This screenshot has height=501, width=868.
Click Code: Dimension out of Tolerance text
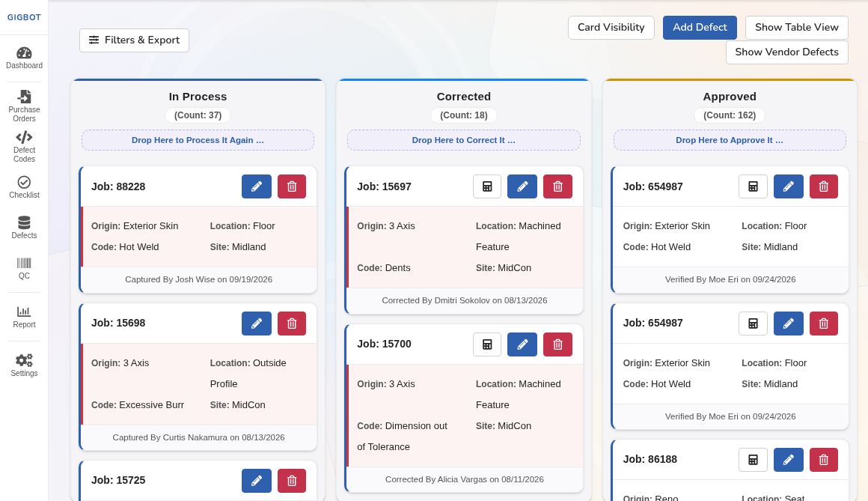tap(402, 437)
